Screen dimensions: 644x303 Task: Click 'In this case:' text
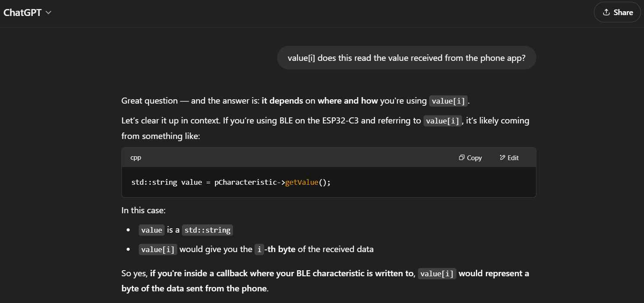143,211
